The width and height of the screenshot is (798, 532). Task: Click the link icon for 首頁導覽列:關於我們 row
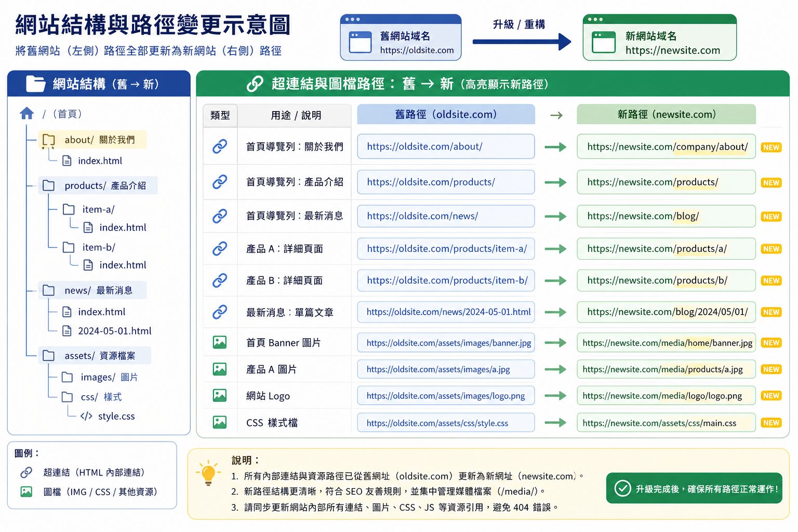point(220,147)
